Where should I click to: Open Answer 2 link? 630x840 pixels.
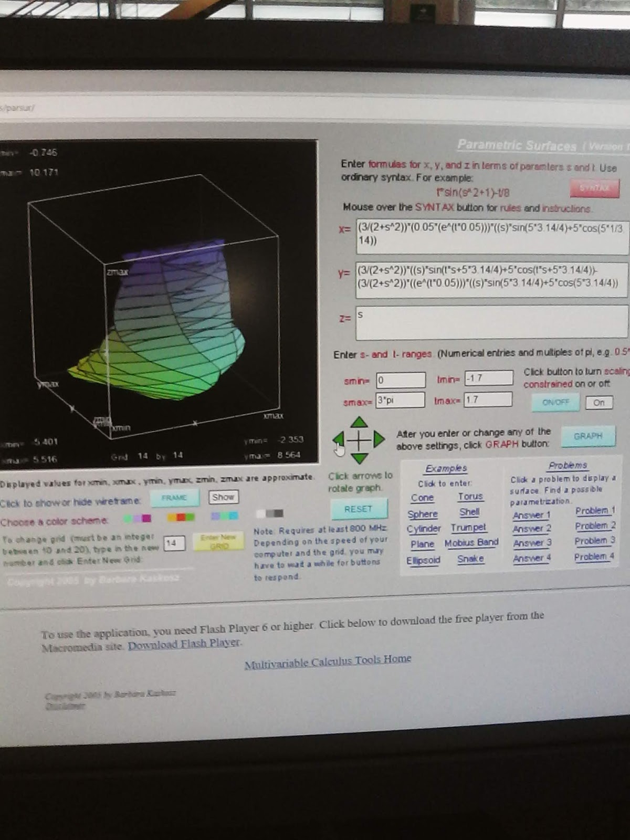point(532,529)
